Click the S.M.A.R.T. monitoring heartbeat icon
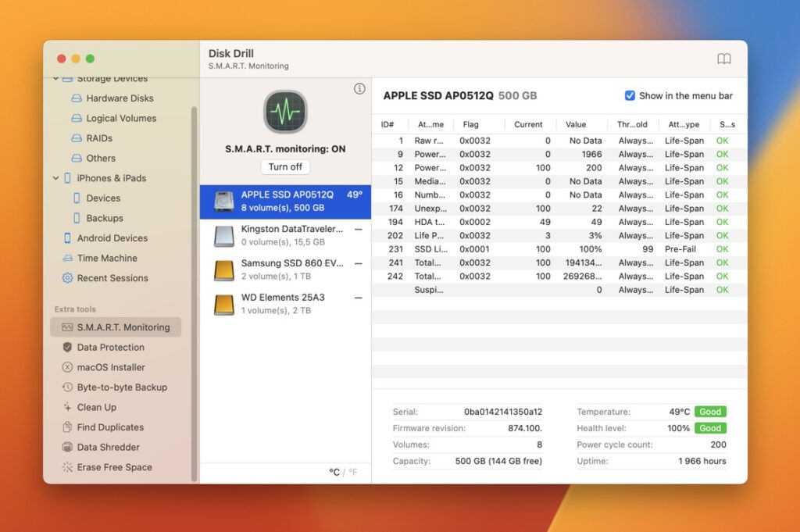800x532 pixels. point(285,111)
